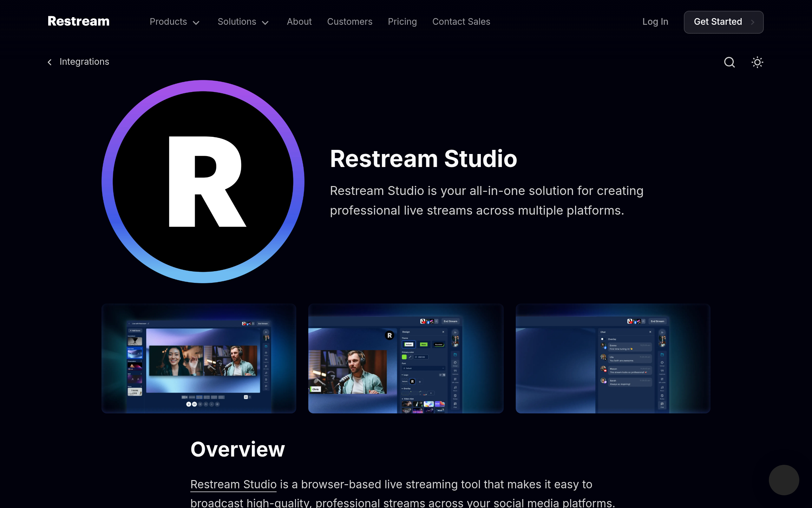Open the round chat widget in the corner
The height and width of the screenshot is (508, 812).
784,480
